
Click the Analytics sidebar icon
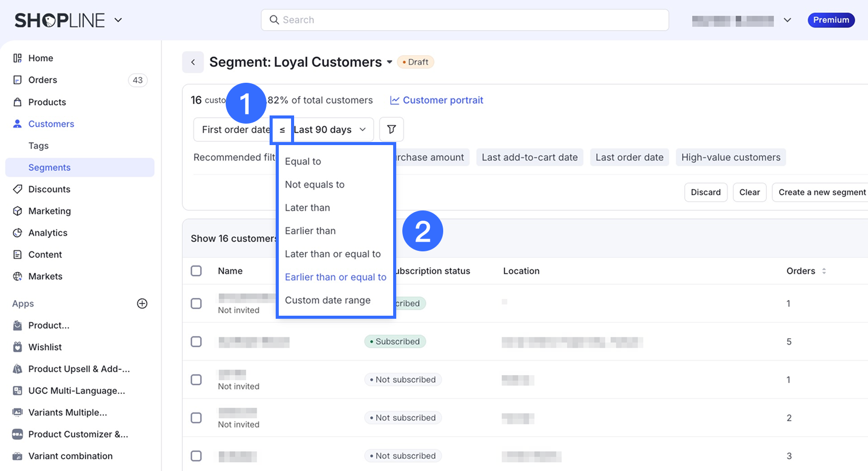17,233
